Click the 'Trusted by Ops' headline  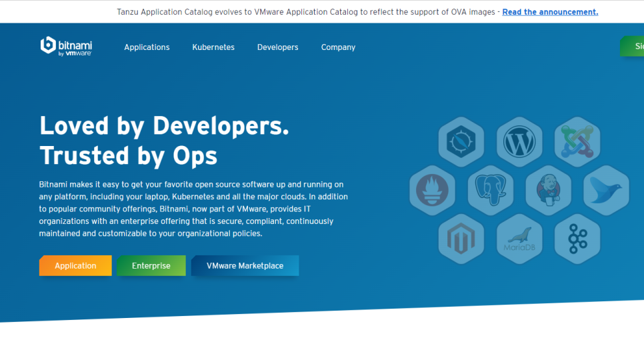click(x=129, y=156)
